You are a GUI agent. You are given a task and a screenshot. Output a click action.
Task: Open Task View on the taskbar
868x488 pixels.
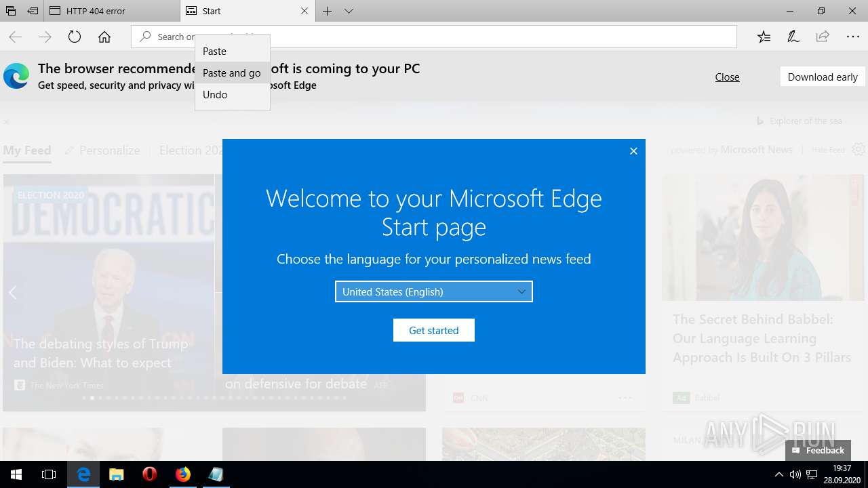(x=49, y=474)
